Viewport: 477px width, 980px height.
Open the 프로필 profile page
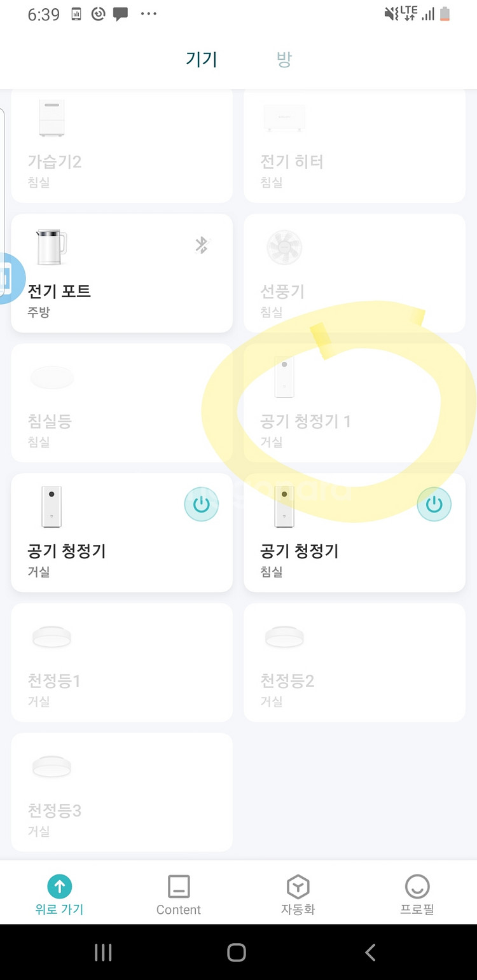pos(417,894)
